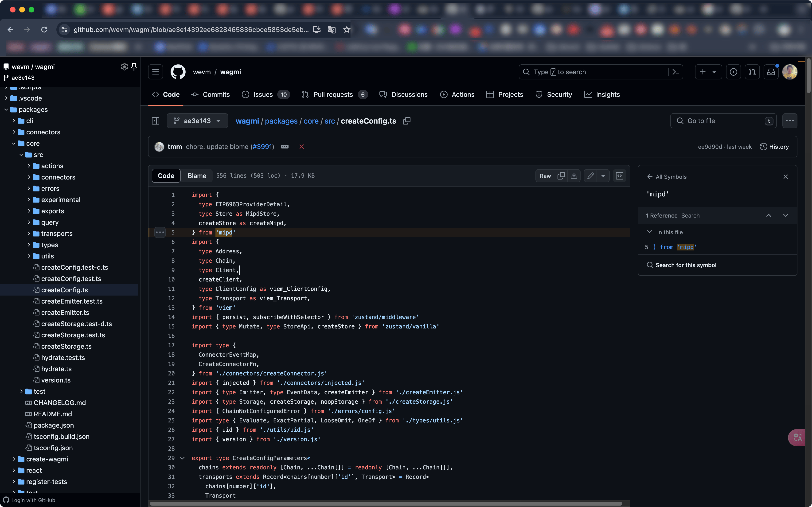Collapse the file tree panel

[156, 121]
